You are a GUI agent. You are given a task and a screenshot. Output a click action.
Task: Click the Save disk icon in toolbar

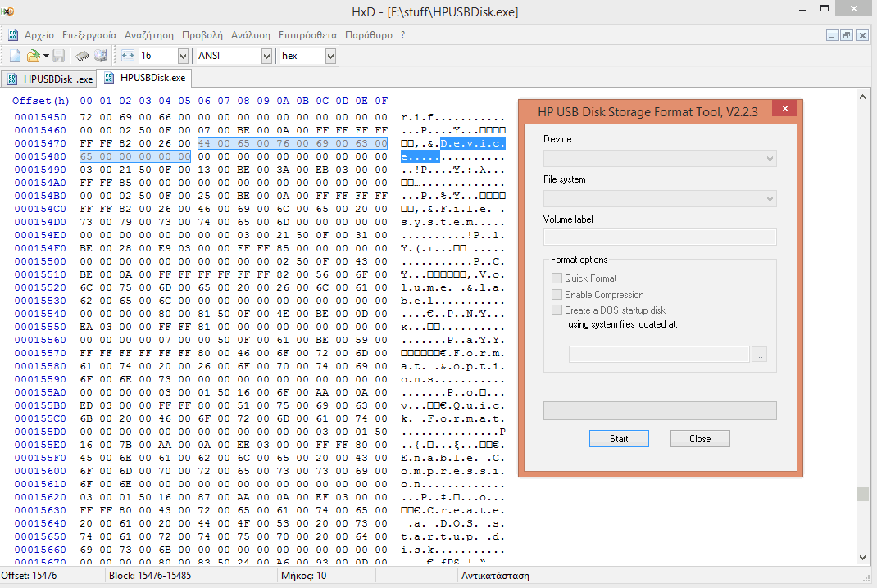[x=59, y=56]
